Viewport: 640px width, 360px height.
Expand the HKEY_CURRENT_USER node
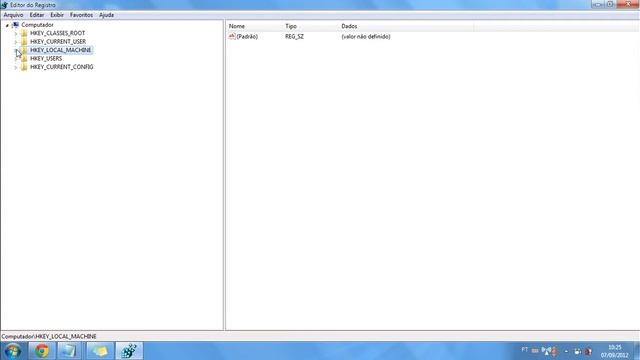(x=16, y=42)
